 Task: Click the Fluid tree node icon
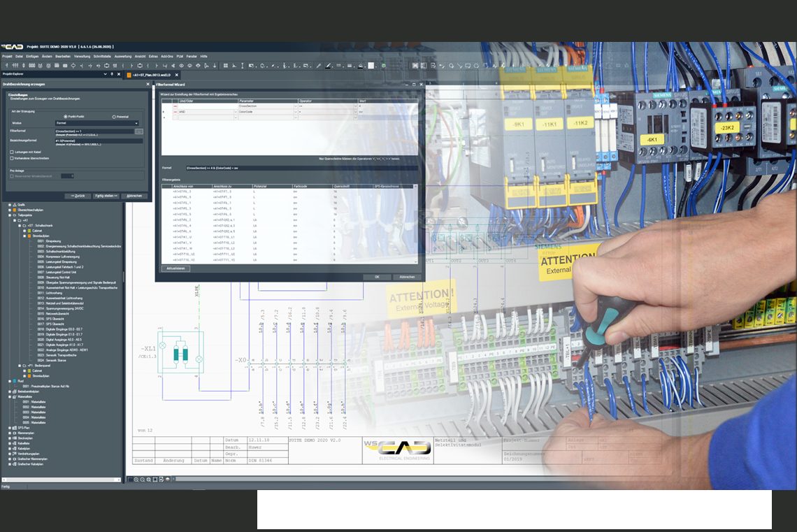click(x=15, y=381)
